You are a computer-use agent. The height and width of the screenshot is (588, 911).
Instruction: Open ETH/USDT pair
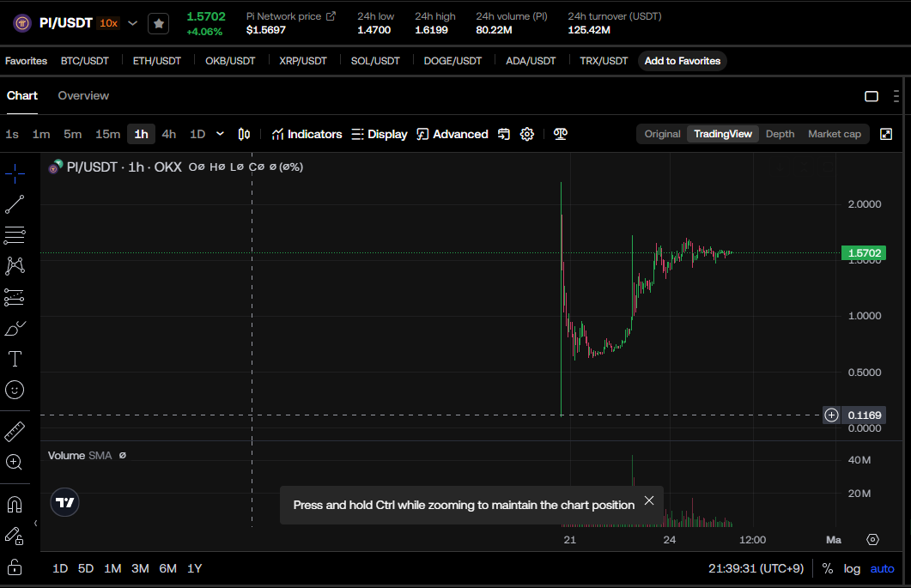tap(157, 61)
